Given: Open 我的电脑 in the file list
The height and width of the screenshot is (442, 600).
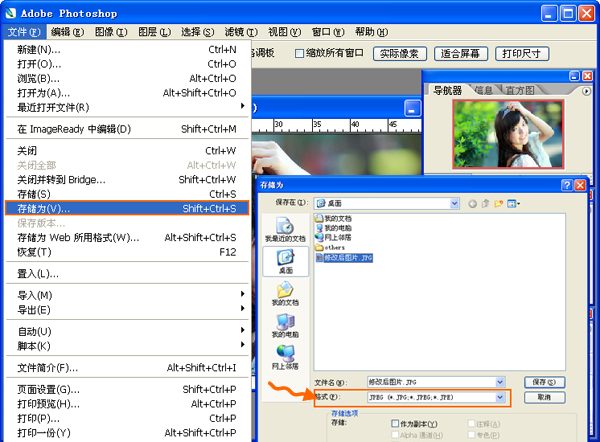Looking at the screenshot, I should point(333,228).
